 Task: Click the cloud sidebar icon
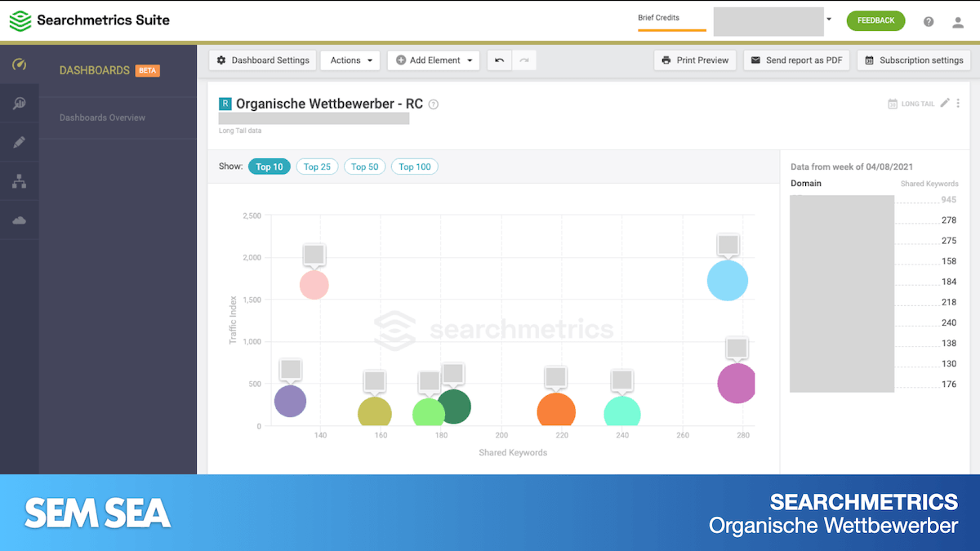(x=19, y=220)
